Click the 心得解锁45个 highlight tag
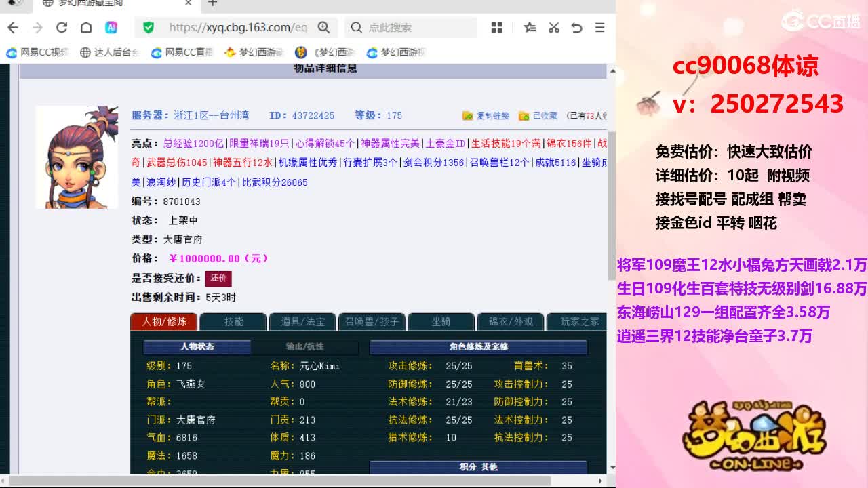This screenshot has height=488, width=868. 325,144
